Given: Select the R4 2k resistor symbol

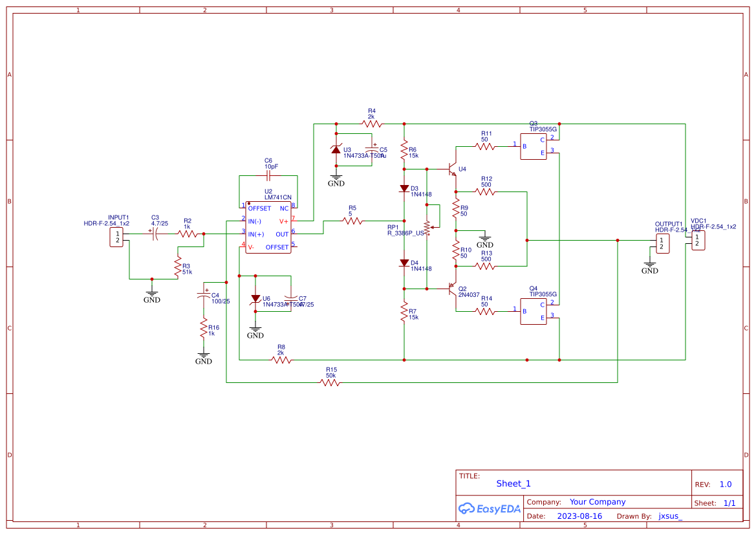Looking at the screenshot, I should coord(372,124).
